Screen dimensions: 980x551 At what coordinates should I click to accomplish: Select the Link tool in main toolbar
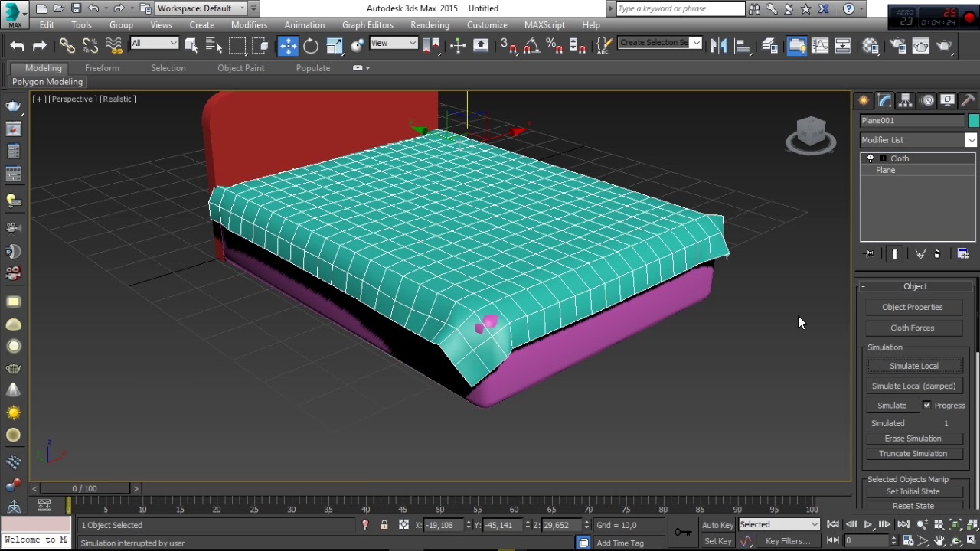click(x=67, y=46)
